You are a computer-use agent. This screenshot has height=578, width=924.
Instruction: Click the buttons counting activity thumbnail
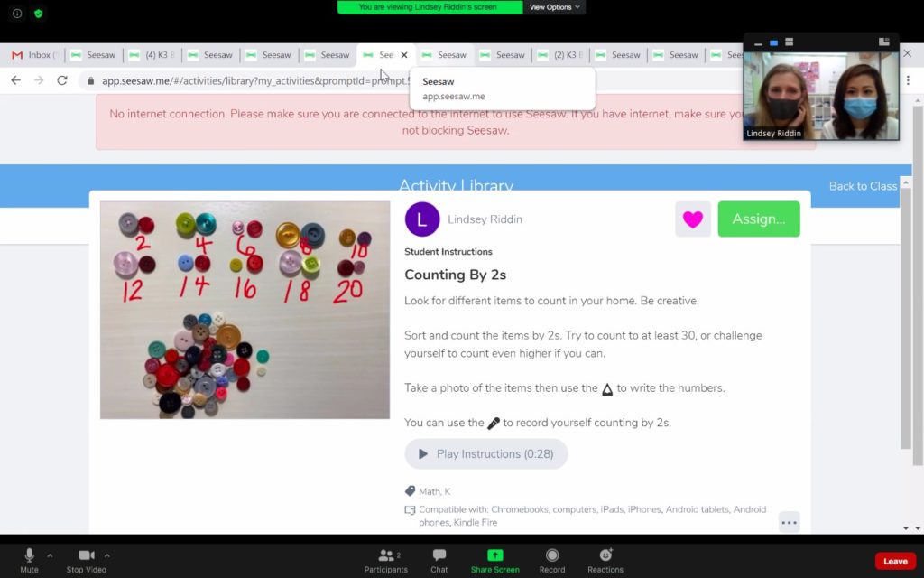click(245, 310)
